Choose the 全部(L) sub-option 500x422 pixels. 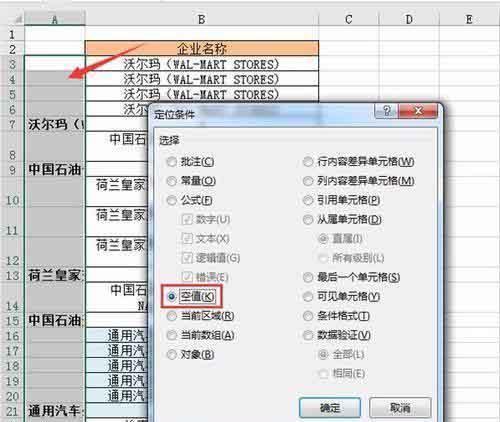tap(323, 355)
